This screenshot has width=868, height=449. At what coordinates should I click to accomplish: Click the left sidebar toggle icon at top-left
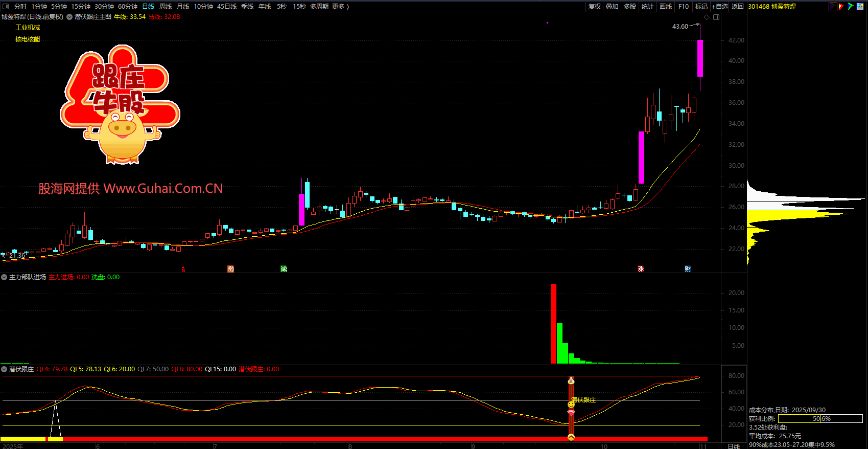[6, 7]
